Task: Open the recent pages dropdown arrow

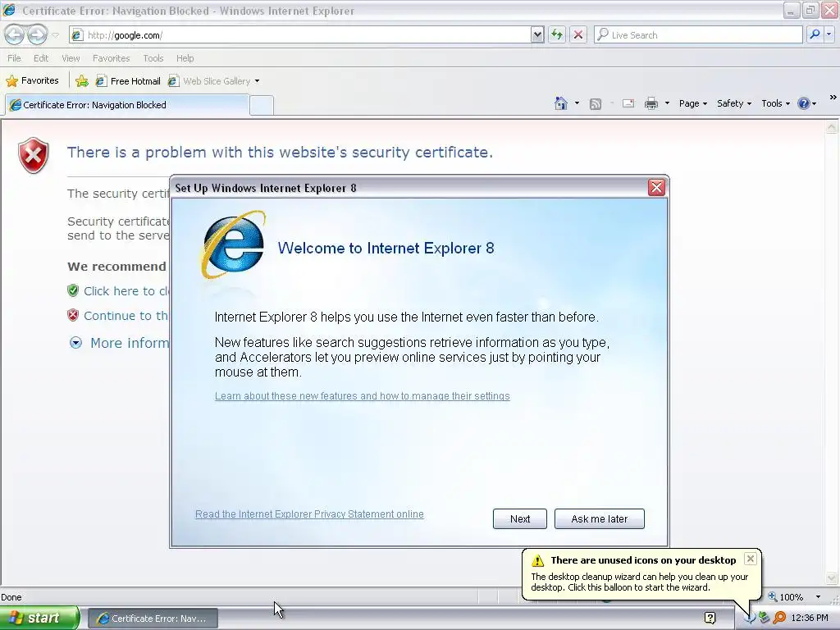Action: pyautogui.click(x=55, y=35)
